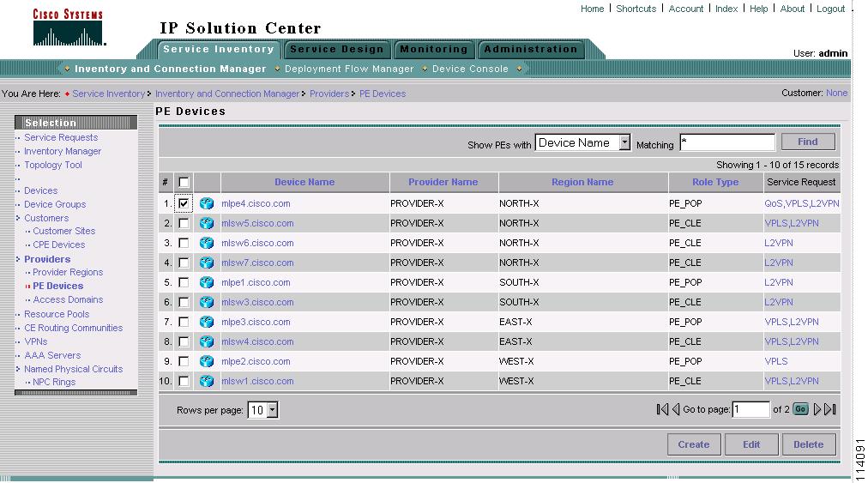
Task: Sort table by Provider Name column
Action: click(x=443, y=182)
